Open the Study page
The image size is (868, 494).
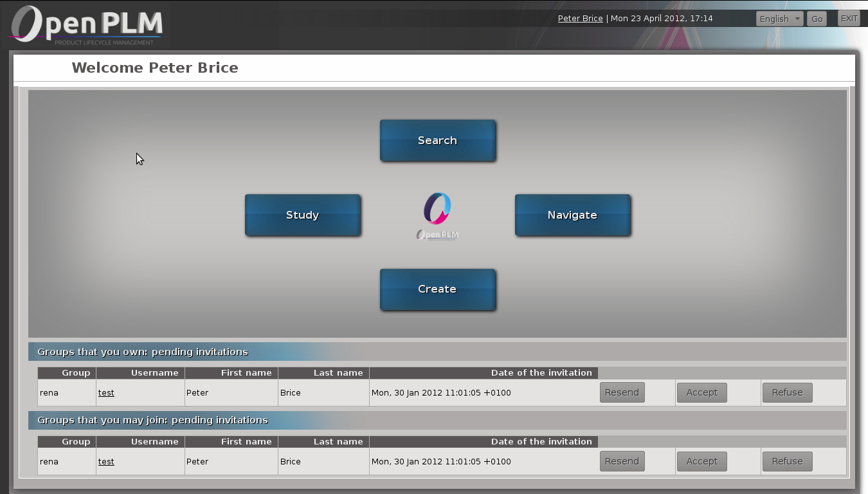point(302,215)
